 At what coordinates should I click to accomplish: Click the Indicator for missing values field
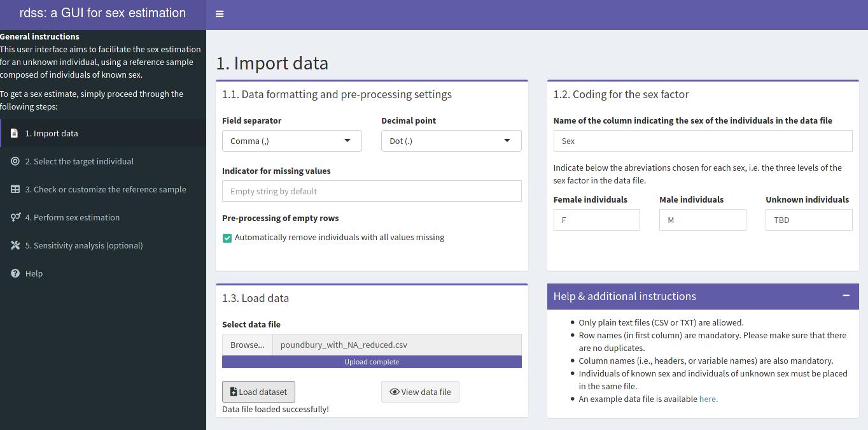point(372,191)
